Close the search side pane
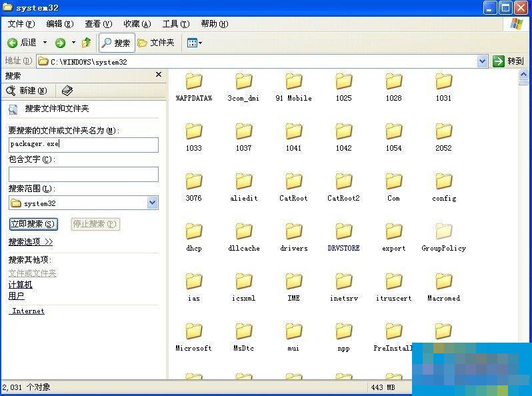 click(x=159, y=74)
